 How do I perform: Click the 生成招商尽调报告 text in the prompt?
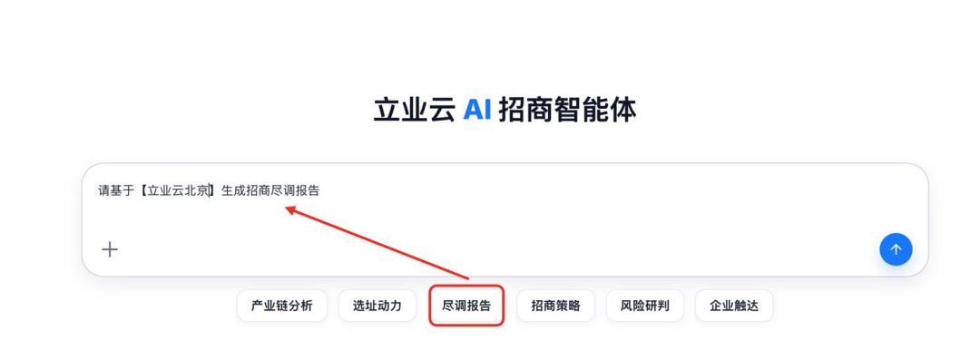click(x=270, y=191)
